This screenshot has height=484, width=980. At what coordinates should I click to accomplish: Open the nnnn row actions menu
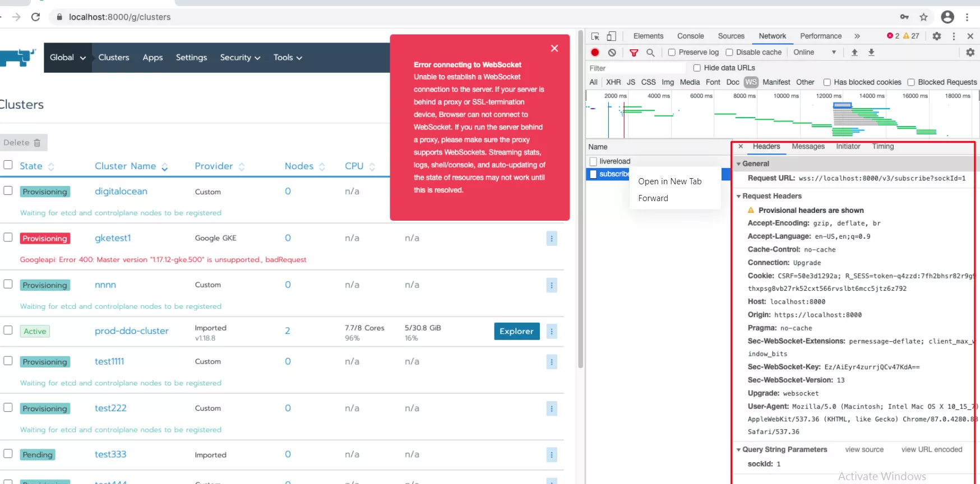tap(552, 285)
